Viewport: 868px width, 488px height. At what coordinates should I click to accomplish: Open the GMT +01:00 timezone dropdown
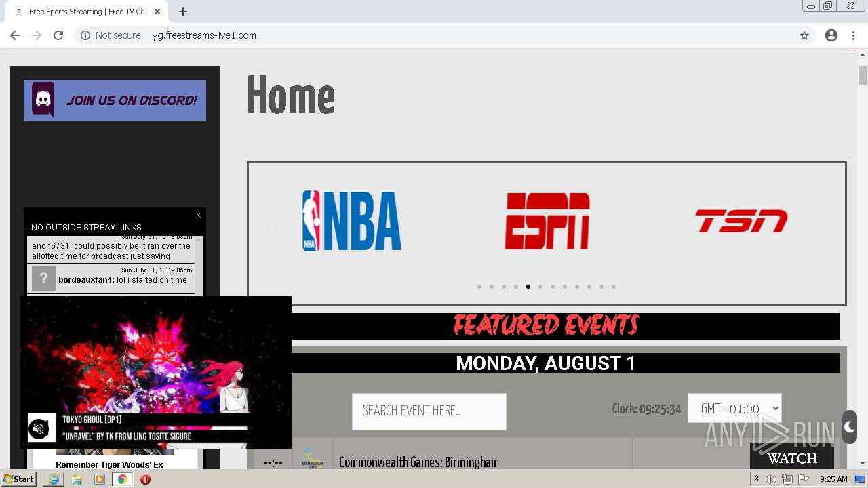(734, 408)
